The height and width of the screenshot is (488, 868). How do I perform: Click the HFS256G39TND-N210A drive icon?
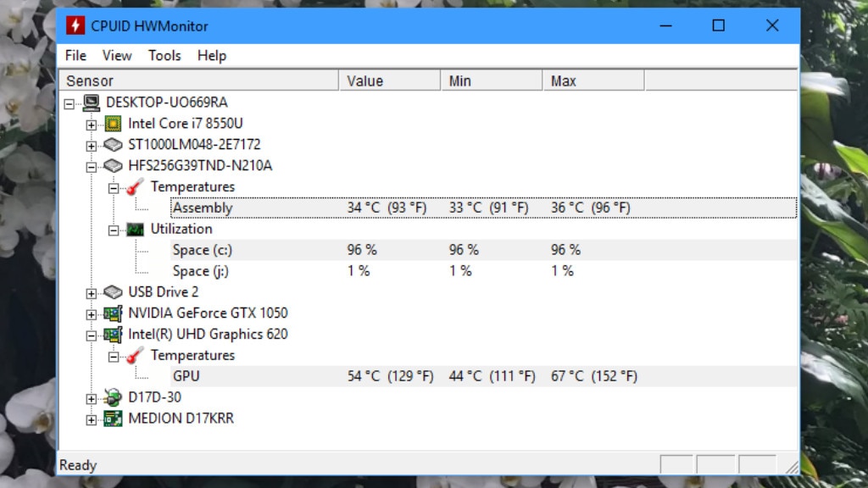113,165
